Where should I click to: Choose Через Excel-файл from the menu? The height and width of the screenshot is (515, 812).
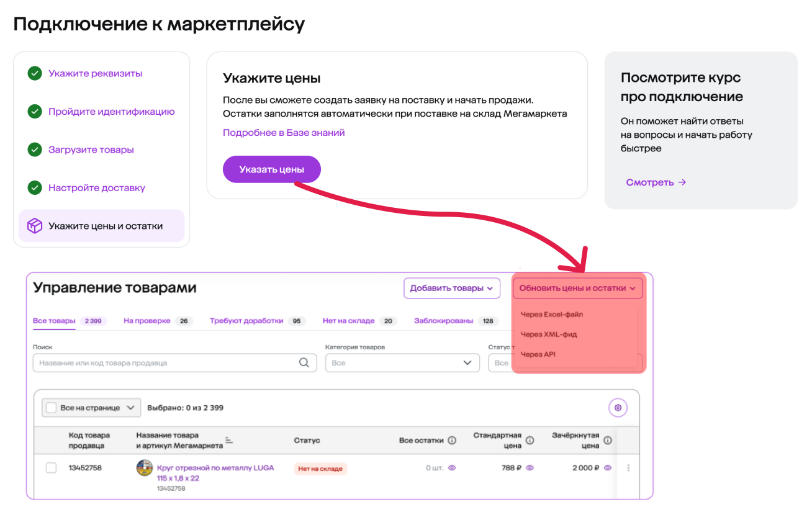552,314
